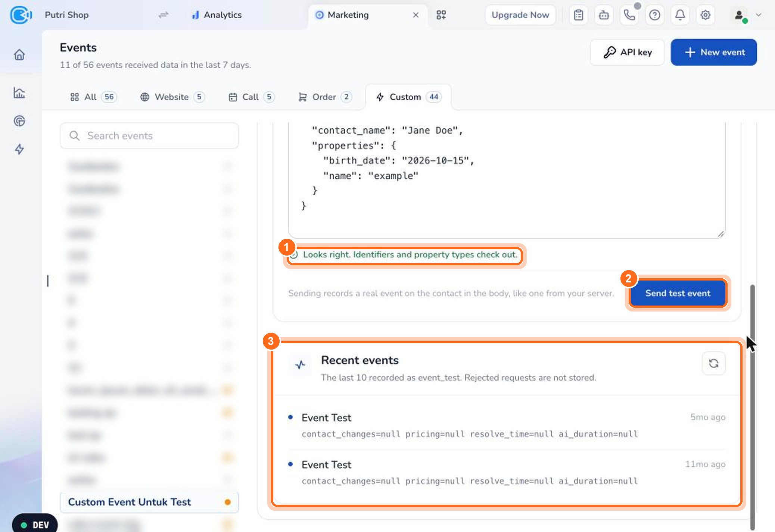Open the target icon in left sidebar
The height and width of the screenshot is (532, 775).
(x=19, y=121)
